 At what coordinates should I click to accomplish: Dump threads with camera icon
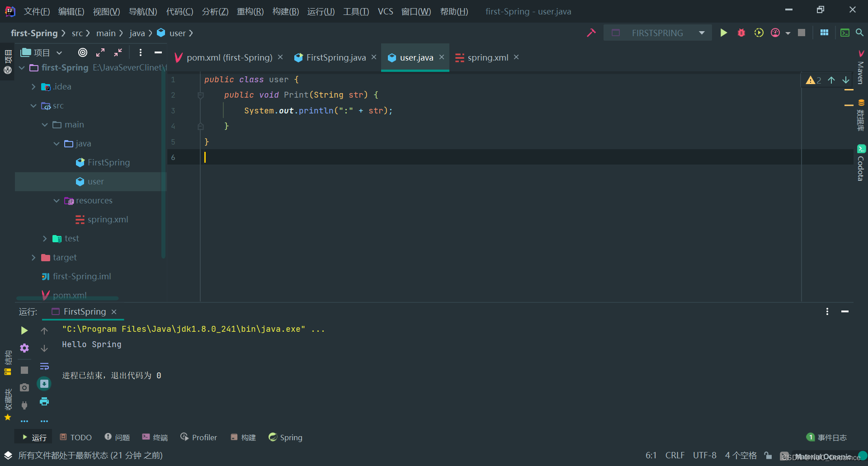click(x=24, y=387)
